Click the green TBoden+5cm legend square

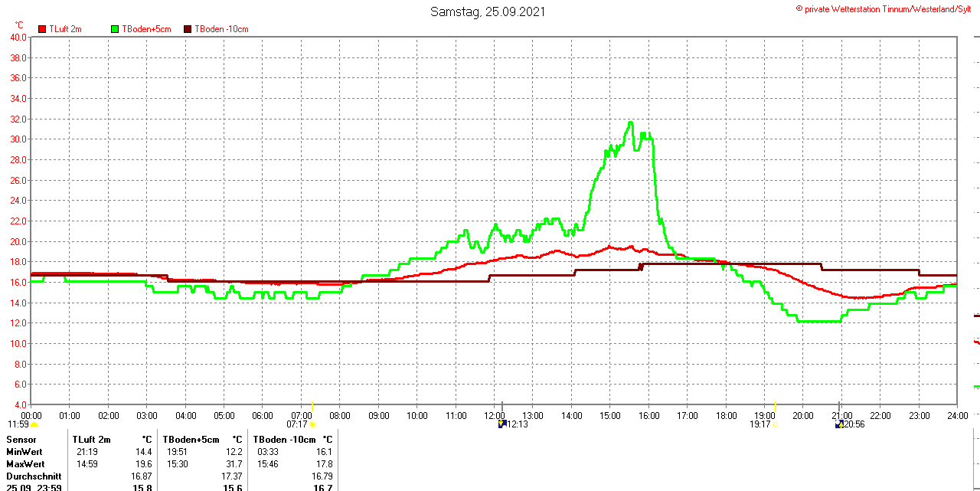point(115,29)
